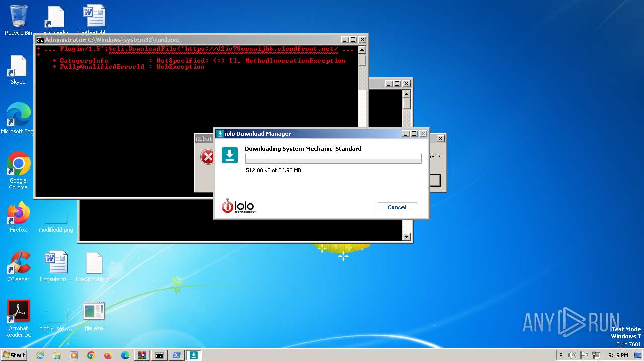Click the iolo technologies logo

239,206
